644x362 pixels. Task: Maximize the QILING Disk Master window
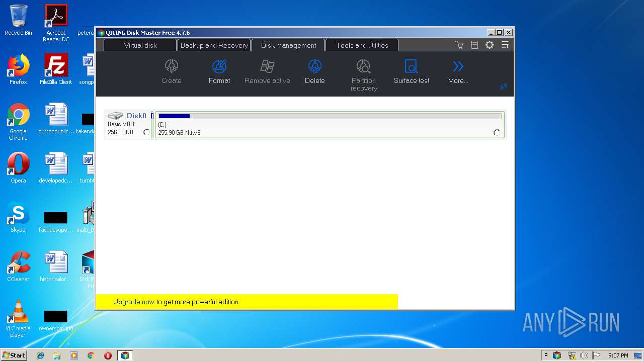pos(500,32)
